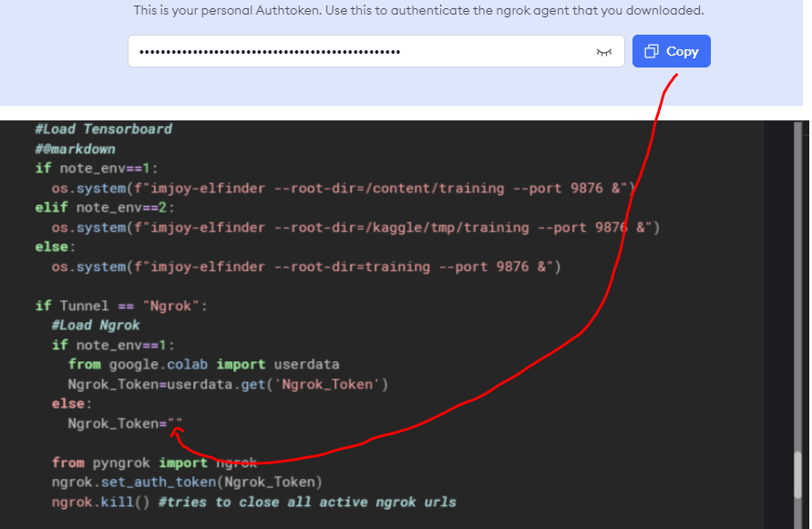Click the masked Authtoken input field

pyautogui.click(x=376, y=51)
